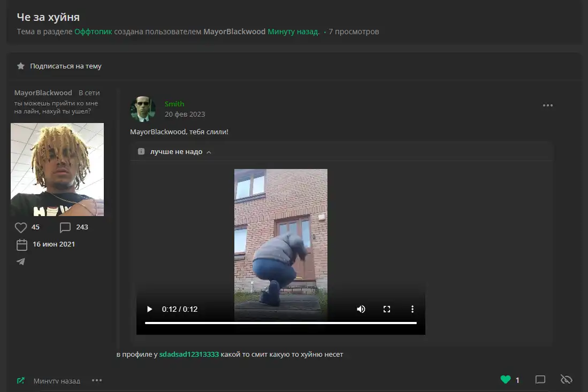Click the heart outline icon next to 45
Image resolution: width=588 pixels, height=392 pixels.
click(x=21, y=227)
